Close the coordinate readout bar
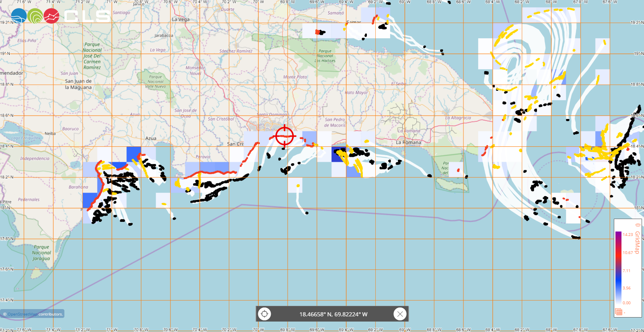 [400, 314]
